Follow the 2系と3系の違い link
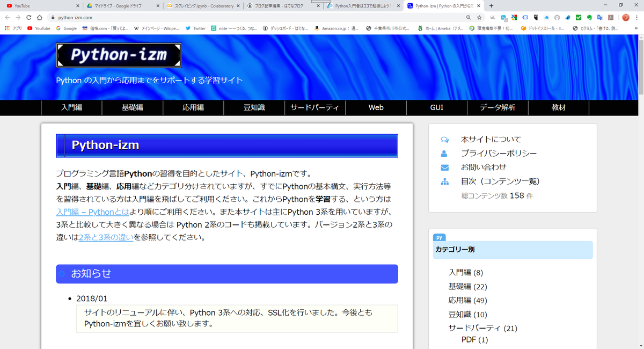 coord(106,237)
